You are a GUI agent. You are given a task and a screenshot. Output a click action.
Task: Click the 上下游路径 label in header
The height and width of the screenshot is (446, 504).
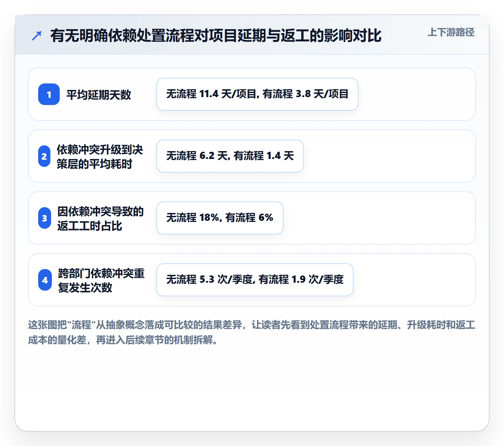tap(451, 32)
